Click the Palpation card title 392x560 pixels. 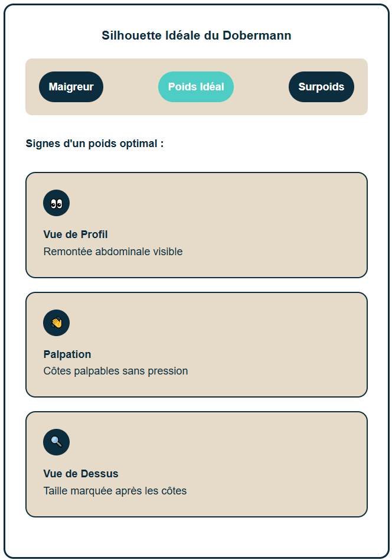coord(67,354)
